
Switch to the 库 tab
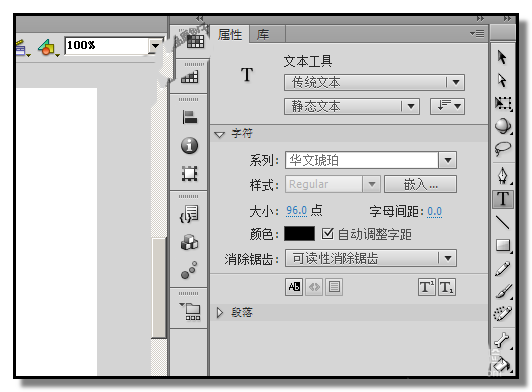click(263, 35)
